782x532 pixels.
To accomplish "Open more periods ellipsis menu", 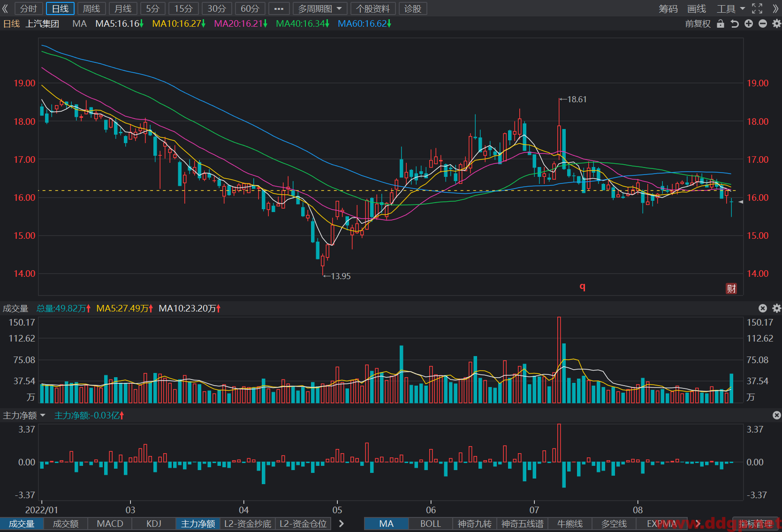I will (x=279, y=8).
